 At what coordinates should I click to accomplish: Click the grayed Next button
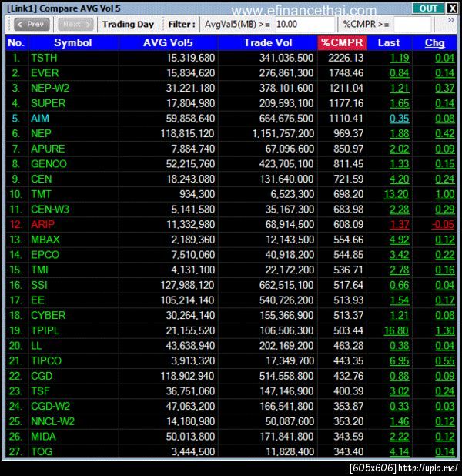pos(76,25)
